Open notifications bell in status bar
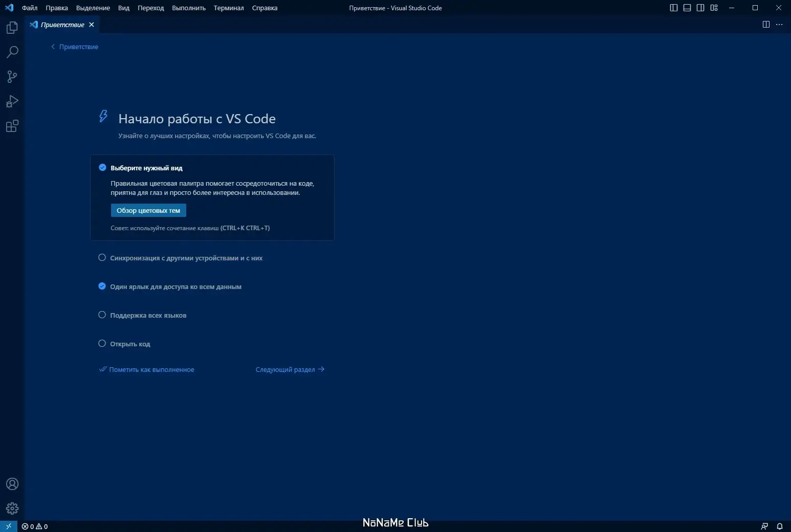 pos(780,526)
